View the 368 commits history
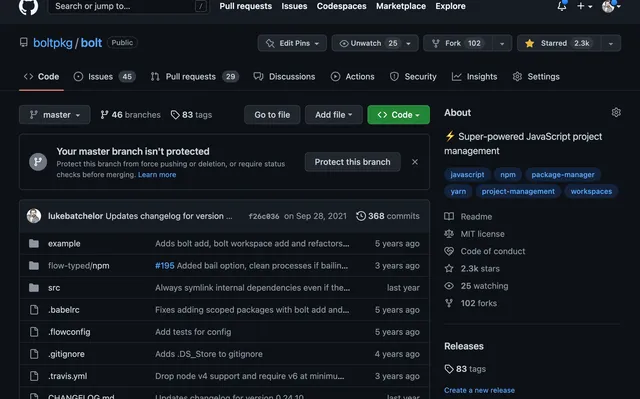Screen dimensions: 640x399 (387, 216)
